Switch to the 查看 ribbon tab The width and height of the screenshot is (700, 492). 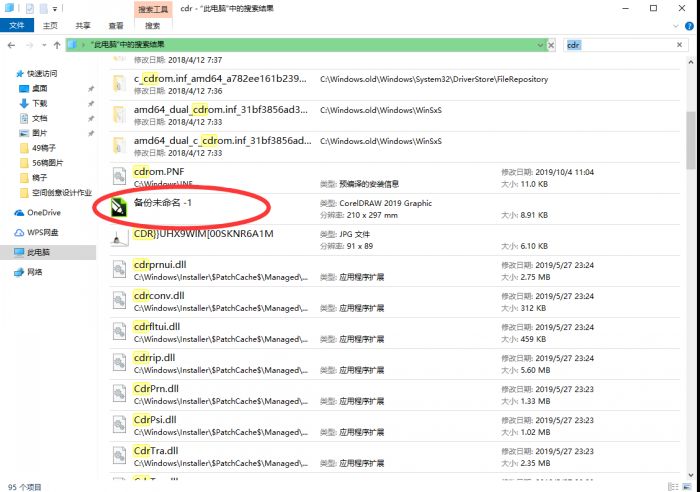point(116,25)
